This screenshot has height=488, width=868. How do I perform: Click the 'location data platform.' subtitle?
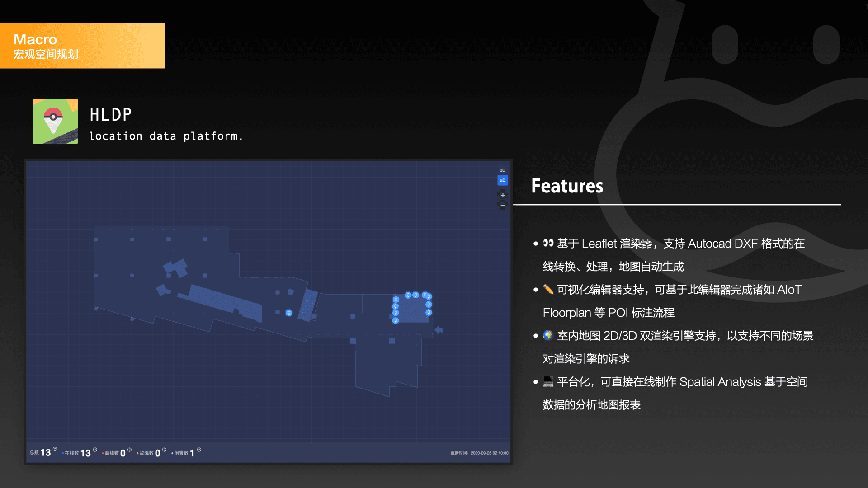(x=166, y=136)
